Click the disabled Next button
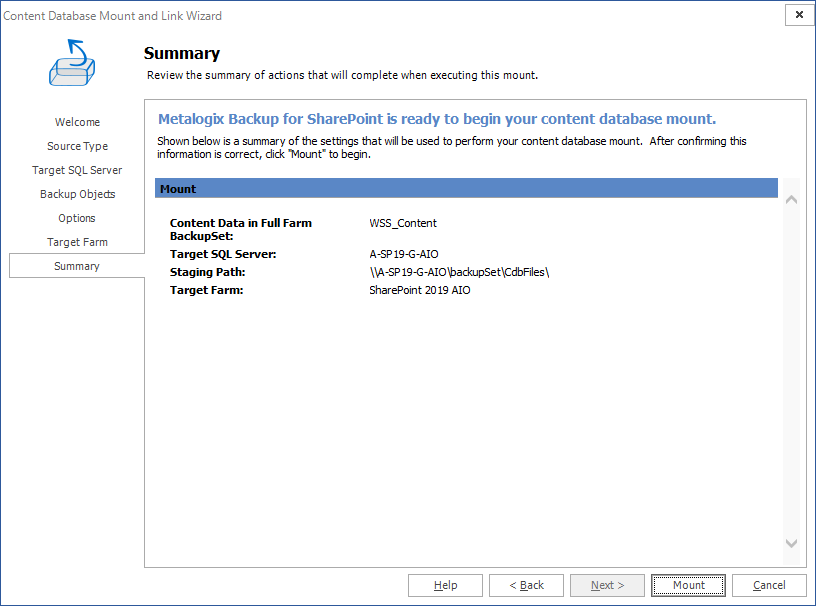 point(607,585)
